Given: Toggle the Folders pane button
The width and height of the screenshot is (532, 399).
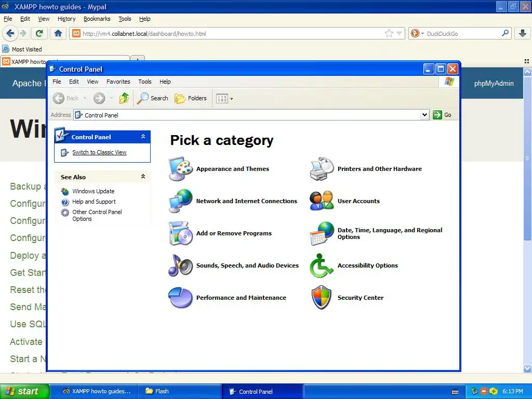Looking at the screenshot, I should point(191,98).
